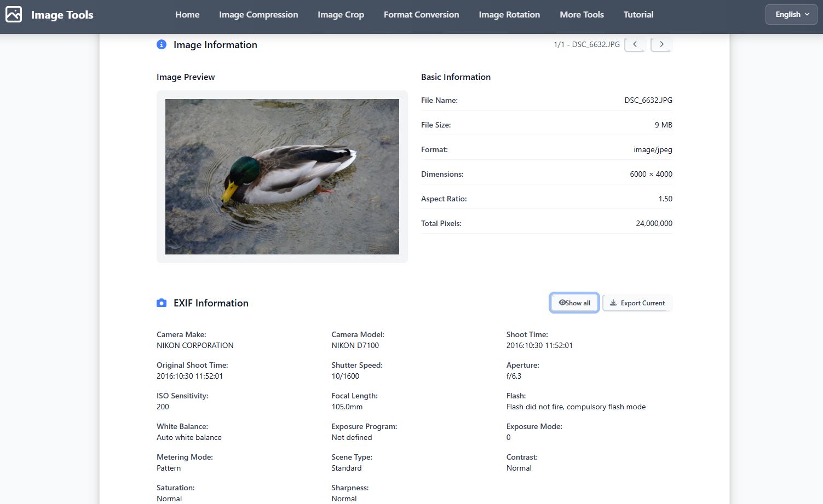Select the file size value 9 MB

tap(663, 125)
